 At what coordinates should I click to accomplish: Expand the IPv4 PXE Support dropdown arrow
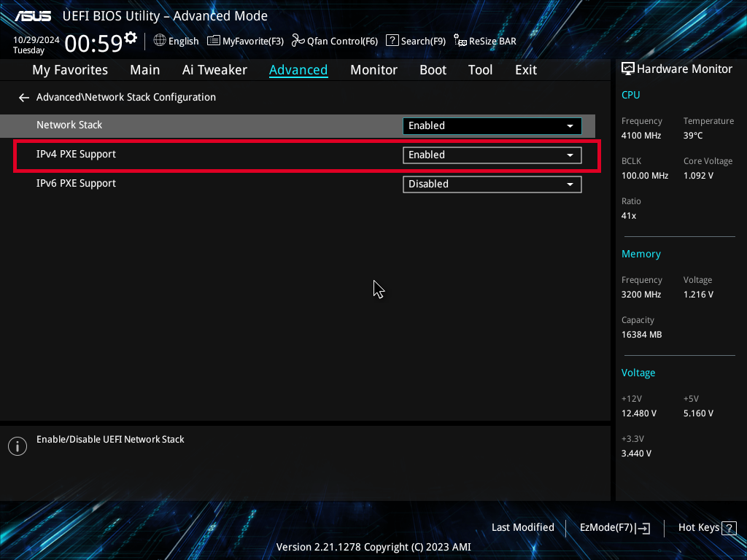pos(570,155)
